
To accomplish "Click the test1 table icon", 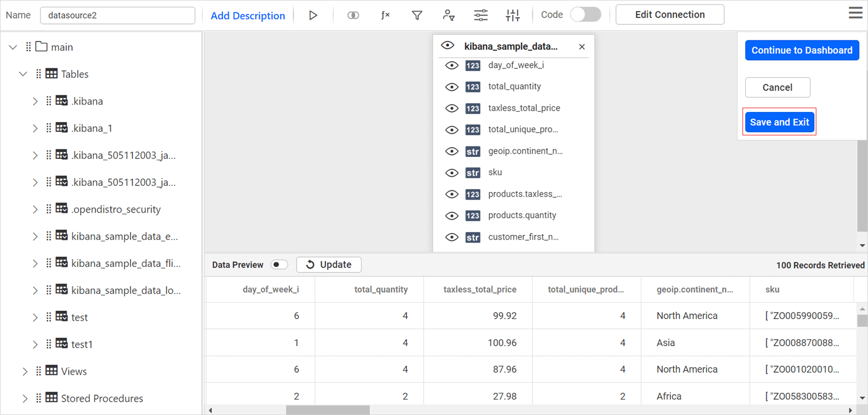I will [62, 344].
